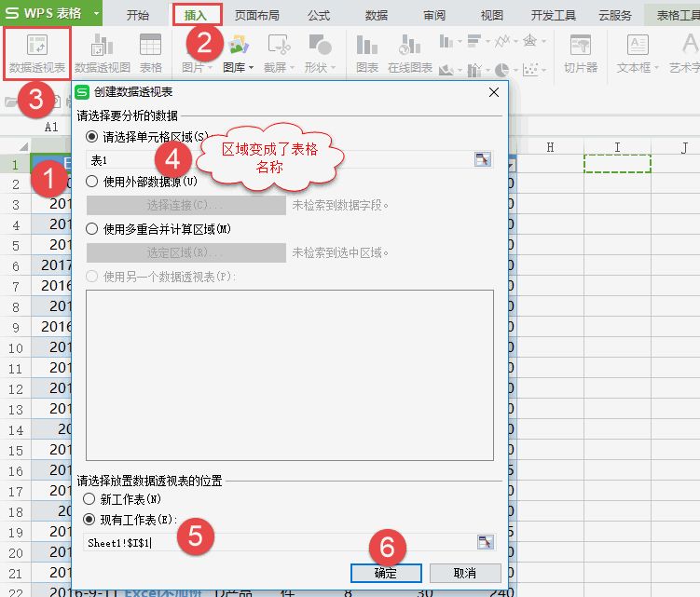Click the 表1 cell range input field
The width and height of the screenshot is (700, 597).
click(279, 160)
